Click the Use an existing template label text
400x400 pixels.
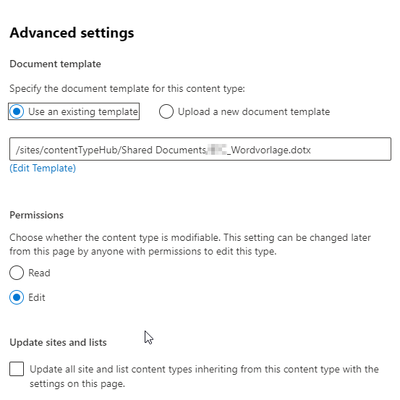pyautogui.click(x=83, y=111)
